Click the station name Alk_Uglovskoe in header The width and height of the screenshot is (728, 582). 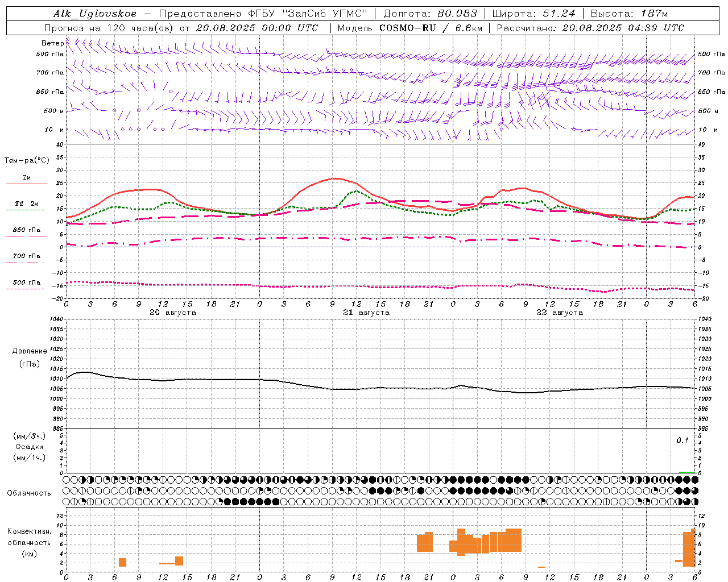95,14
